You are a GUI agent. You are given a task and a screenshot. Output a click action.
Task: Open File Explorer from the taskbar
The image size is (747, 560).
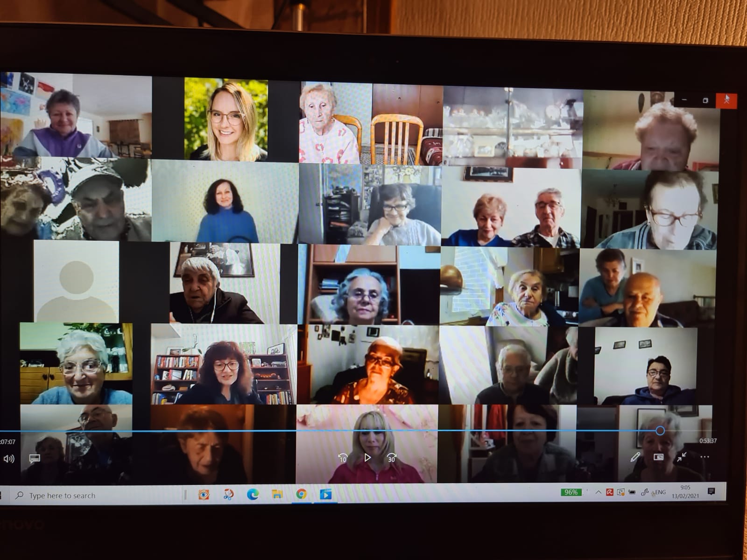click(277, 494)
